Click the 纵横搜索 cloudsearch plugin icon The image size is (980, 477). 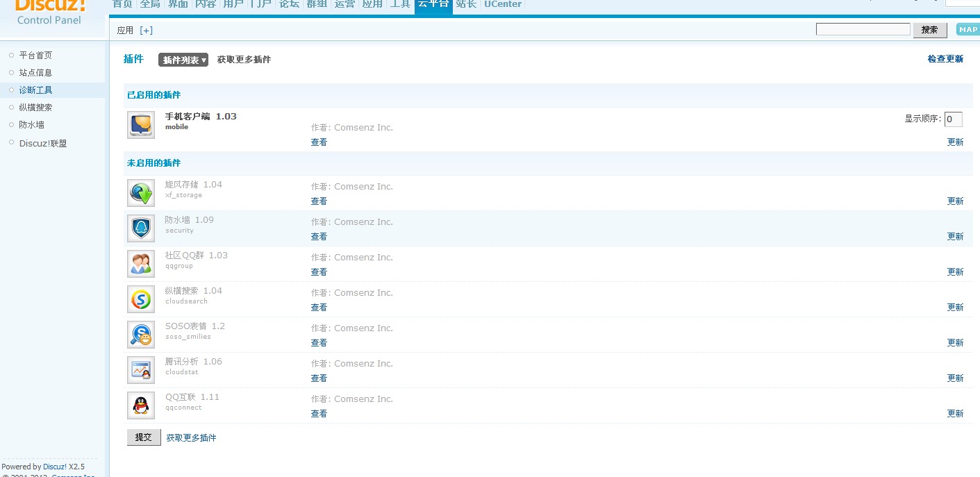141,299
